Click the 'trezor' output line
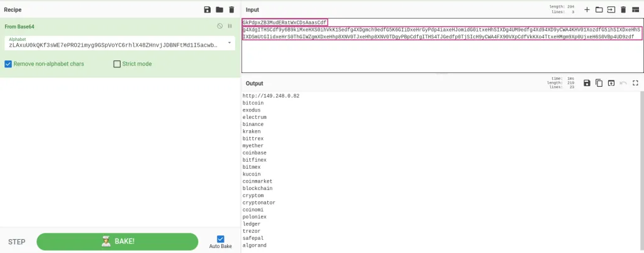The image size is (644, 253). [x=252, y=231]
